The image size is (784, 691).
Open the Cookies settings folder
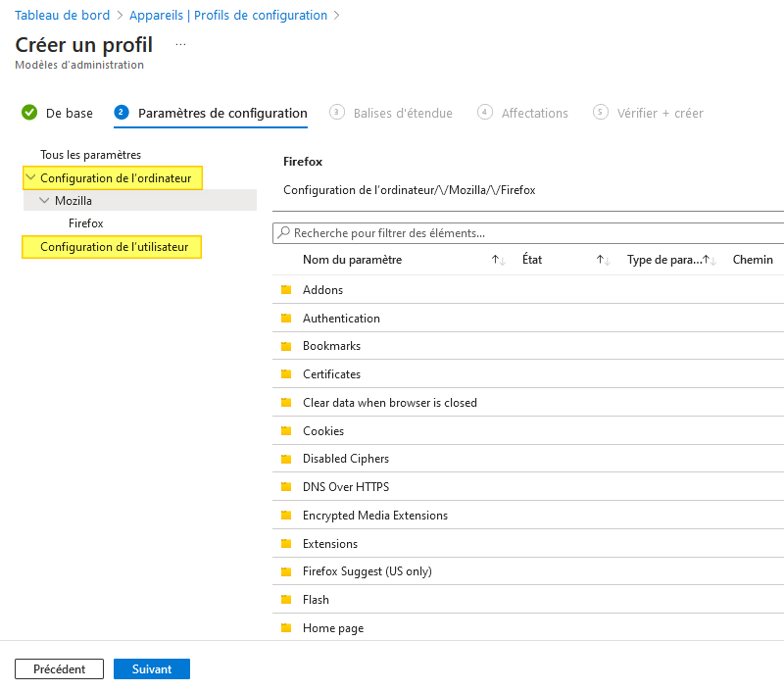285,430
